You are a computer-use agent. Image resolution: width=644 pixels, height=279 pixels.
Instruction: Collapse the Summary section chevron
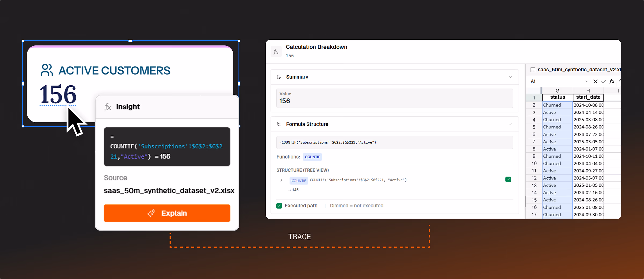(510, 77)
